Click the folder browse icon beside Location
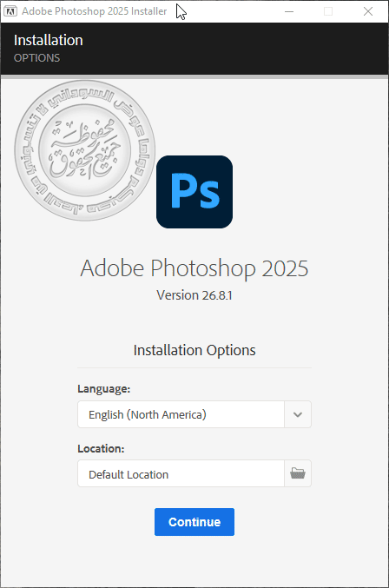 [298, 473]
